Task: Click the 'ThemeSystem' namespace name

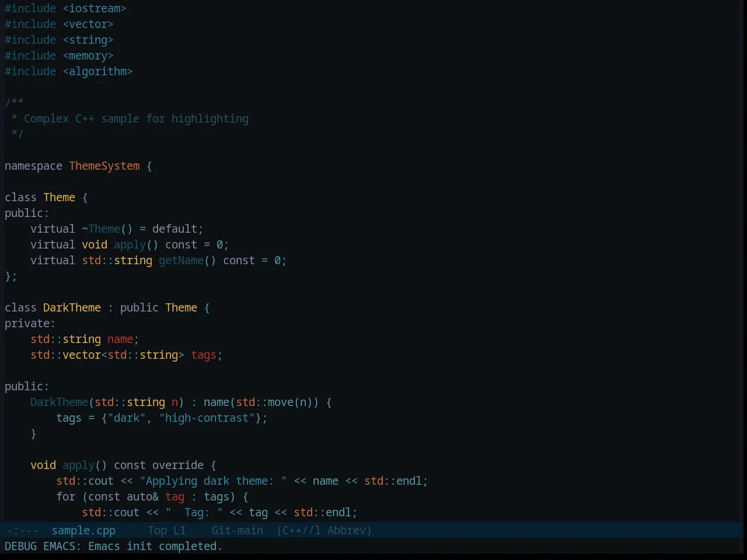Action: pos(104,166)
